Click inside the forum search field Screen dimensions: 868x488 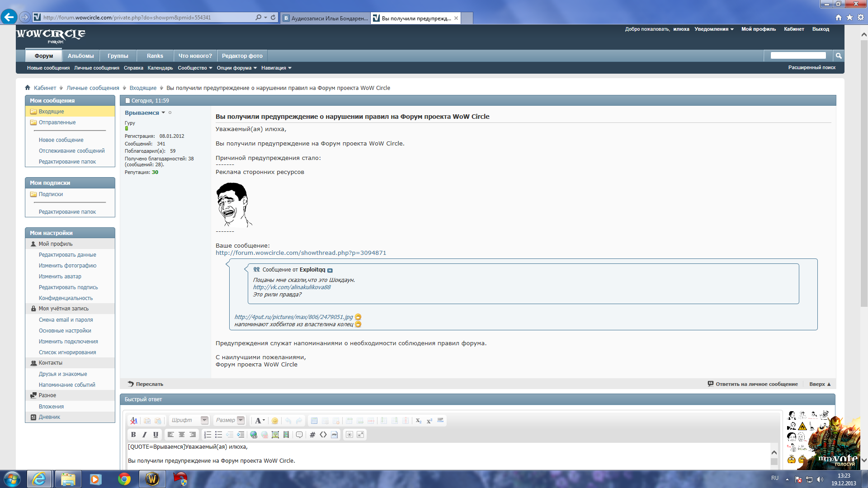click(798, 55)
